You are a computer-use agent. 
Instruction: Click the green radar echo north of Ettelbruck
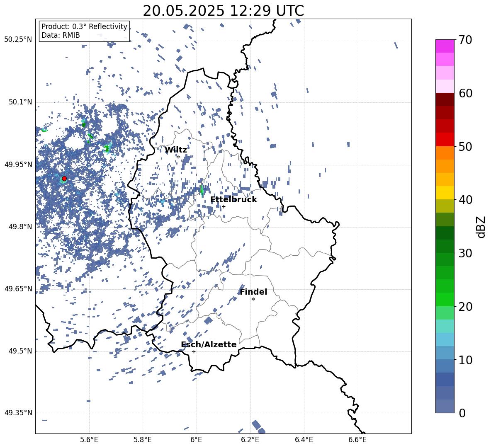[x=202, y=190]
